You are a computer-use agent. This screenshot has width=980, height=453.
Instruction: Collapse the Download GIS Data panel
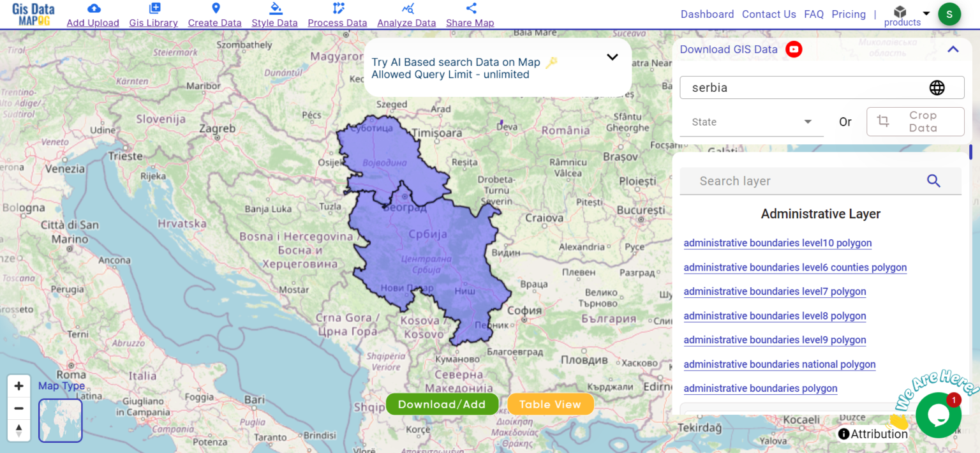[x=953, y=49]
